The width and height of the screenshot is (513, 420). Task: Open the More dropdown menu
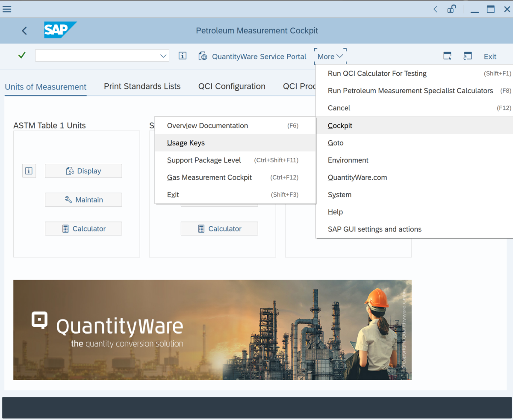click(x=330, y=56)
